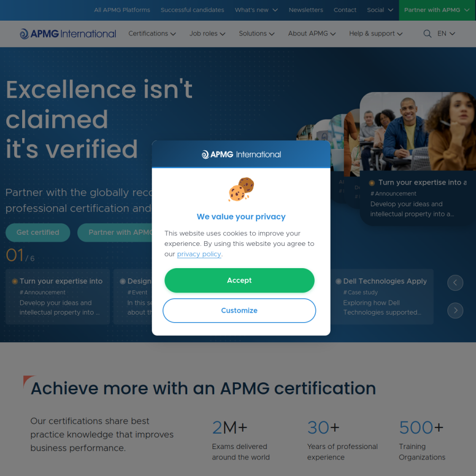
Task: Click the APMG International header logo
Action: coord(68,34)
